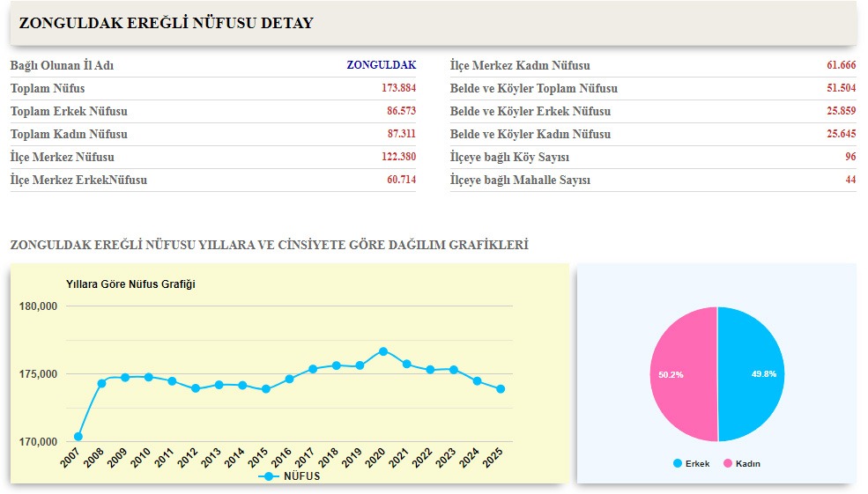Click the 2020 peak data point
Viewport: 868px width, 494px height.
[x=383, y=351]
